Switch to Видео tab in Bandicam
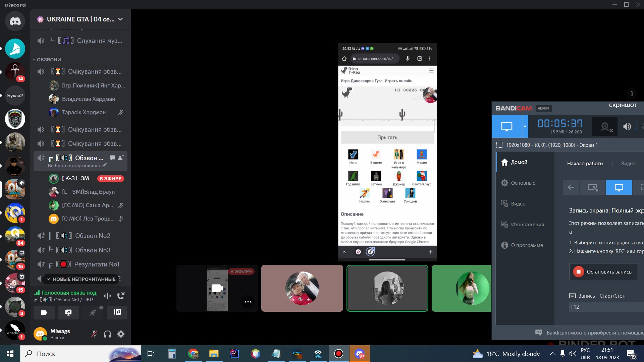The height and width of the screenshot is (362, 644). (x=628, y=164)
